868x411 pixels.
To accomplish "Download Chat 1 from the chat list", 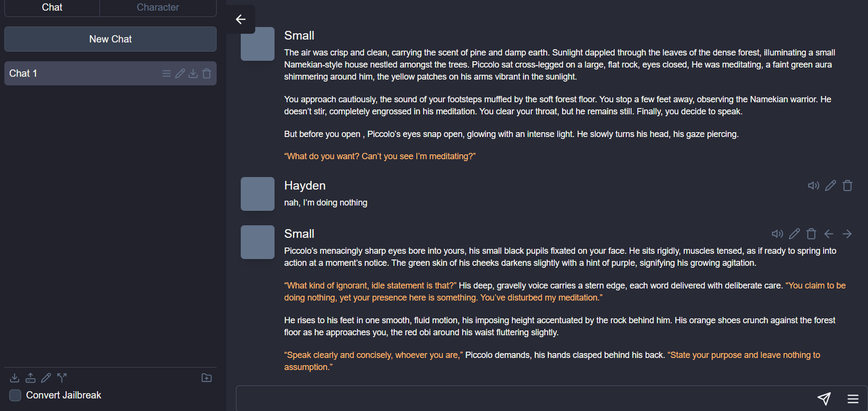I will (193, 73).
